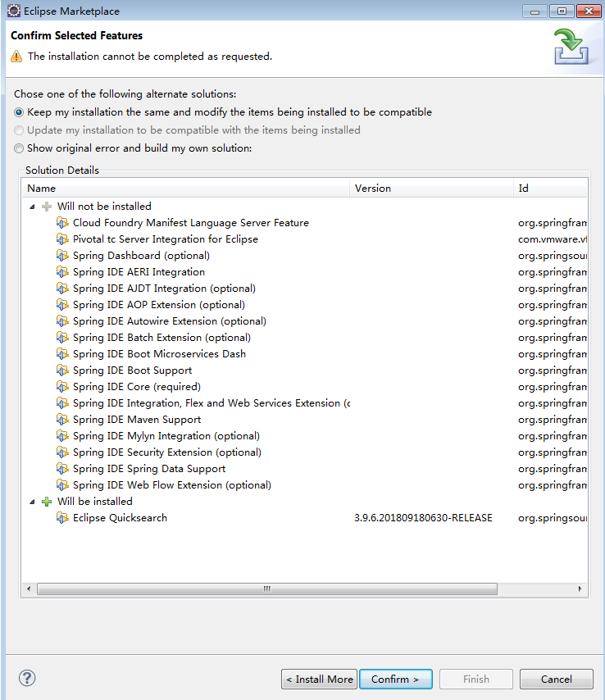Click the Spring IDE AJDT Integration icon
Viewport: 605px width, 700px height.
(x=62, y=289)
